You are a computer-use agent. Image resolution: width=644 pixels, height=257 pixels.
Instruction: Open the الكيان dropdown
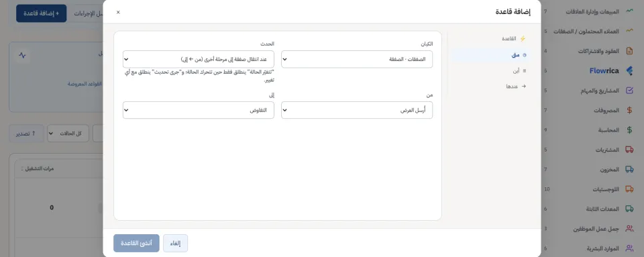pyautogui.click(x=357, y=59)
